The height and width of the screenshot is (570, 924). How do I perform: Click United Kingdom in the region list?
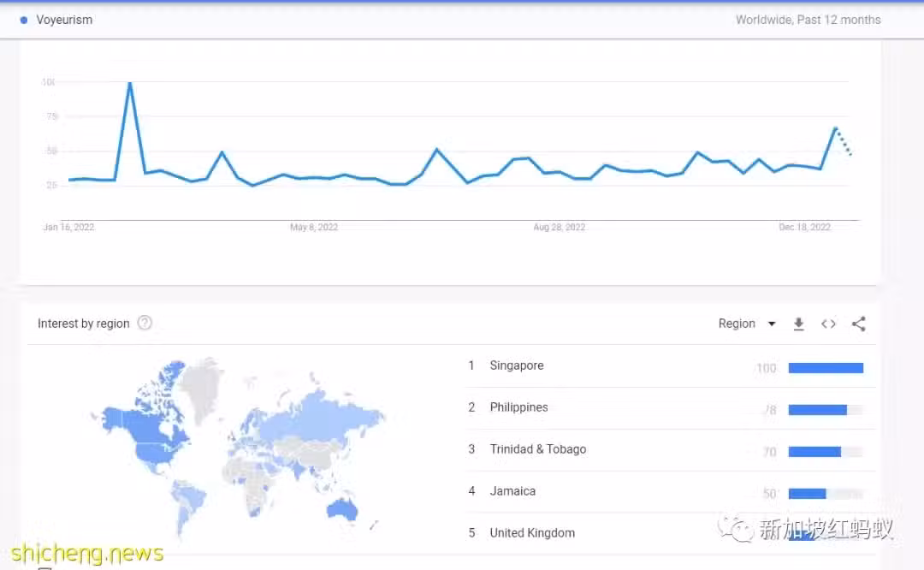[531, 533]
